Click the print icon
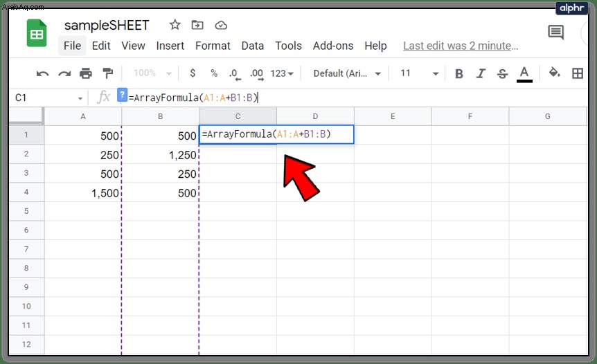597x364 pixels. (86, 73)
